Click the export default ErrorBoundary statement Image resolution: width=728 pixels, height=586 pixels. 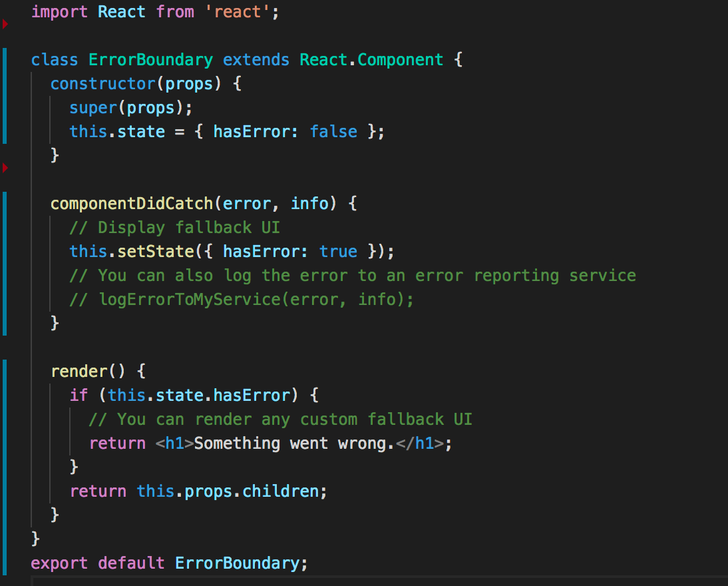[166, 563]
